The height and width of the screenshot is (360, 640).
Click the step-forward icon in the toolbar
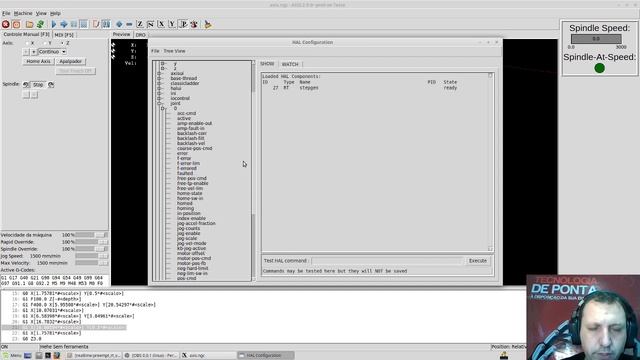point(64,24)
